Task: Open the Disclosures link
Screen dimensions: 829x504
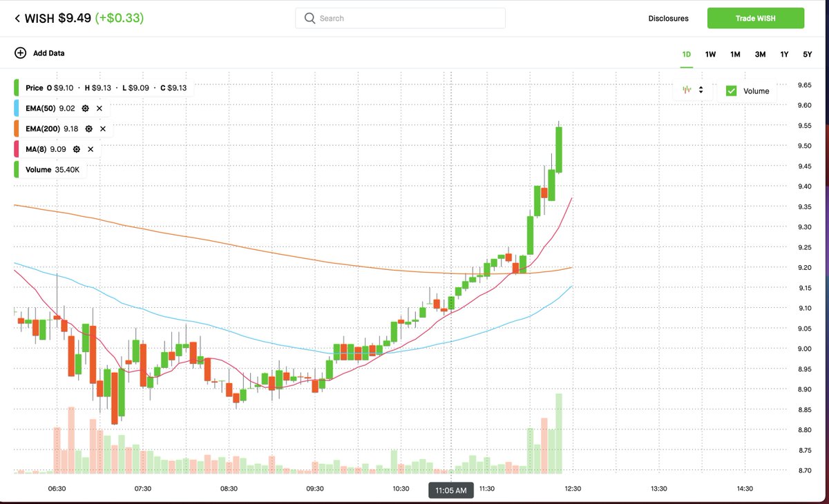Action: click(x=668, y=19)
